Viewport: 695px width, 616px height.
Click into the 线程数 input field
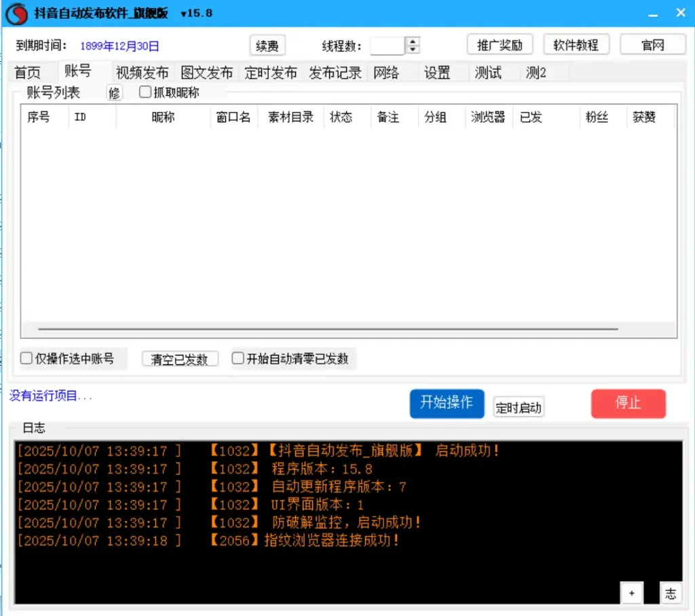point(388,45)
